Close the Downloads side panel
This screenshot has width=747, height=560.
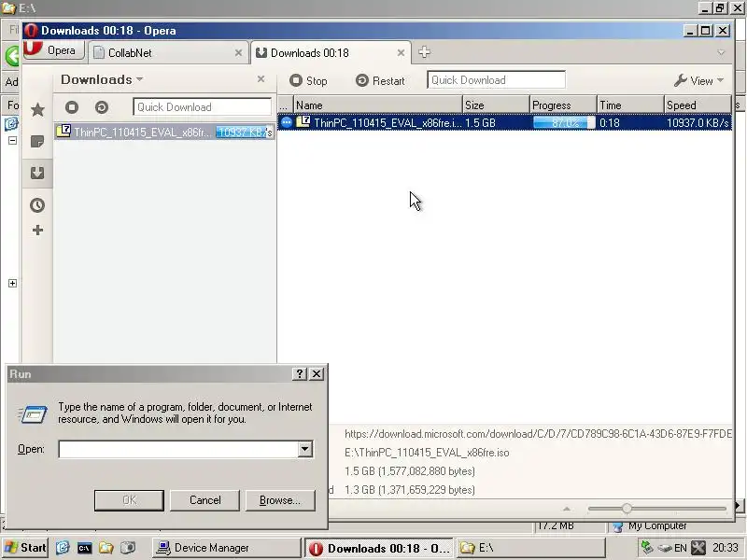pos(261,79)
